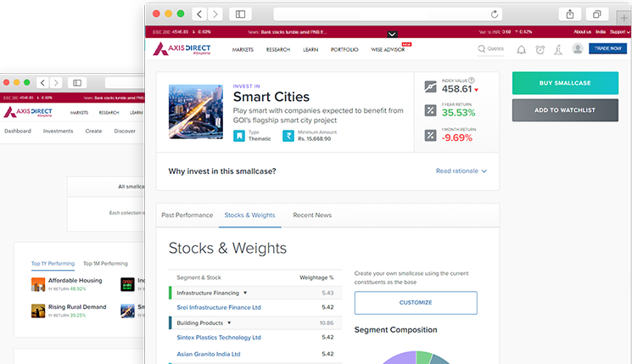
Task: Open the share menu in the front browser
Action: [x=570, y=14]
